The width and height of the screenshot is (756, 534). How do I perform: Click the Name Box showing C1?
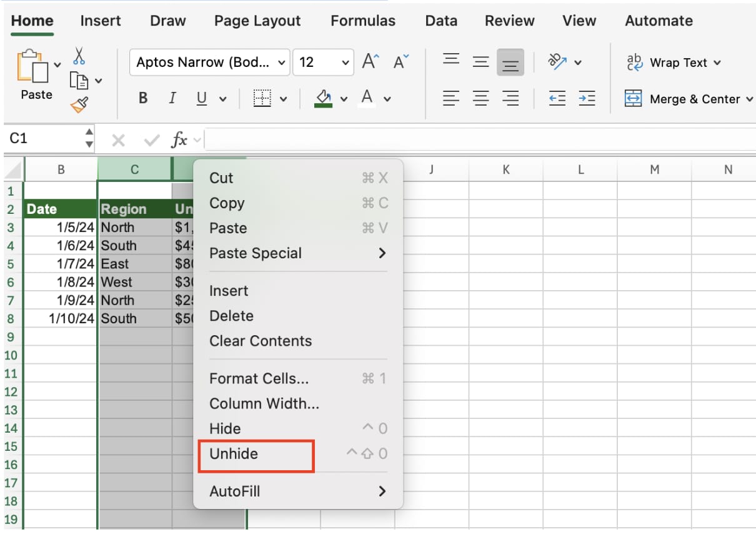(44, 139)
